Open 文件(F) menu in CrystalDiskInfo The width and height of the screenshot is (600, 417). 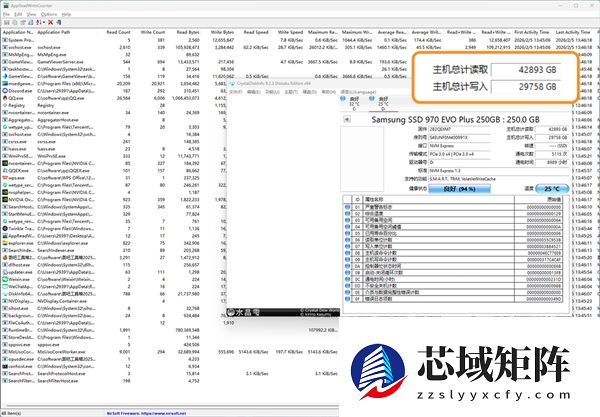235,92
